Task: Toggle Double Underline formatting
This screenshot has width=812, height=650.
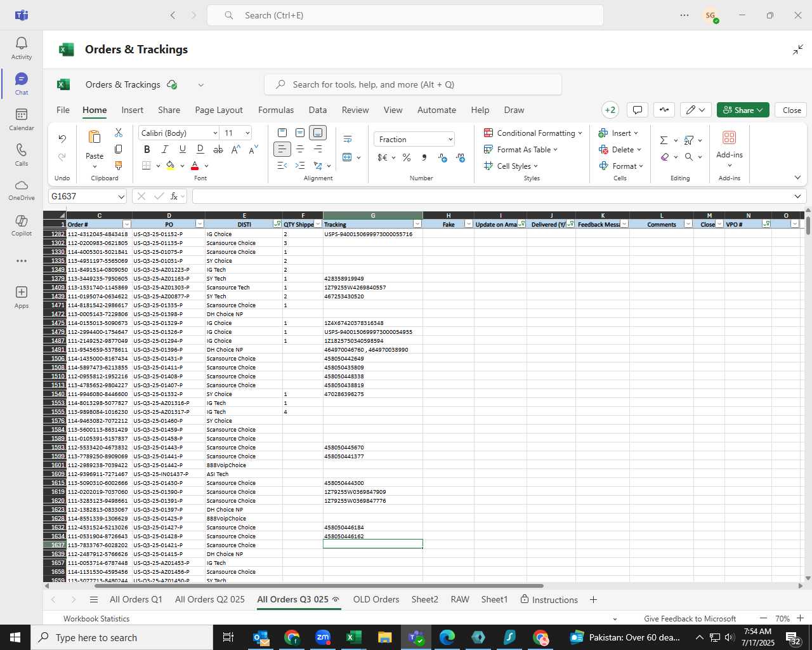Action: pos(200,149)
